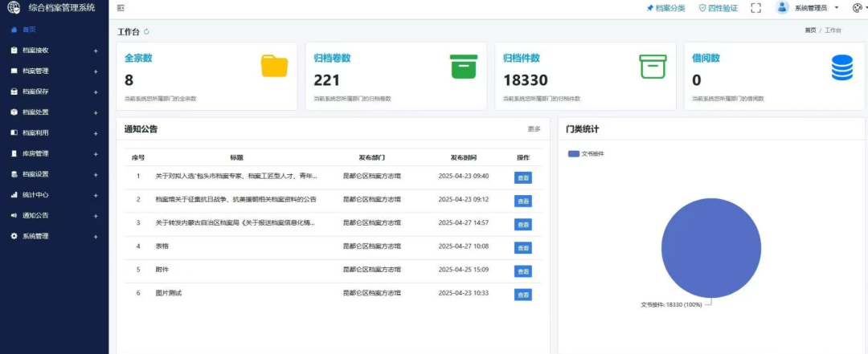Click the 归档卷数 value 221

coord(326,81)
